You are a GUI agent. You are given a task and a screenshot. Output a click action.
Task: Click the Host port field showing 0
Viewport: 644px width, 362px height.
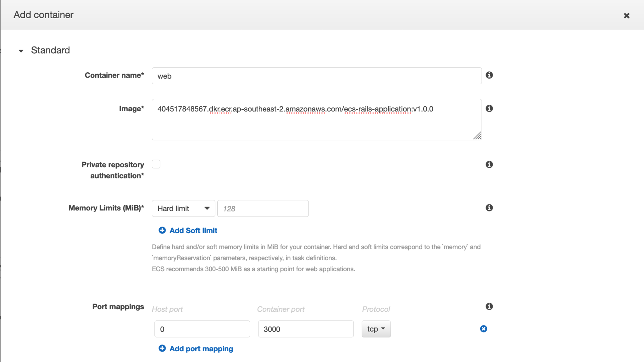[x=202, y=329]
